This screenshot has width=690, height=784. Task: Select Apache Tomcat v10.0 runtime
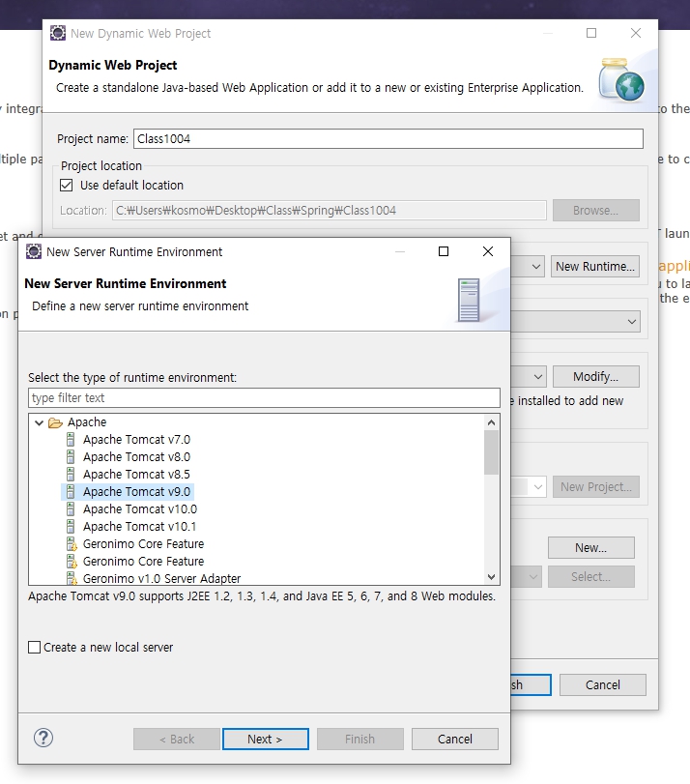click(140, 509)
